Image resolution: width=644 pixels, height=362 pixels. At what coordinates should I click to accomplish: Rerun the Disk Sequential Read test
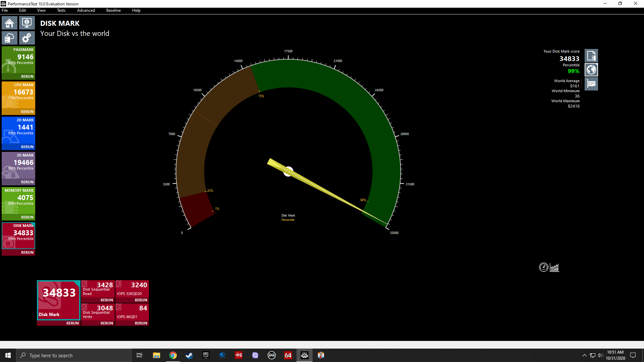coord(107,300)
